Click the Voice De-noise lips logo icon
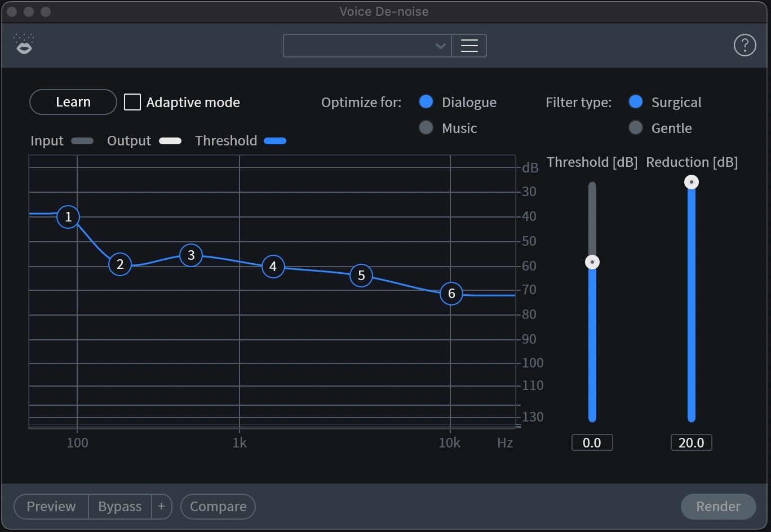771x532 pixels. point(24,45)
